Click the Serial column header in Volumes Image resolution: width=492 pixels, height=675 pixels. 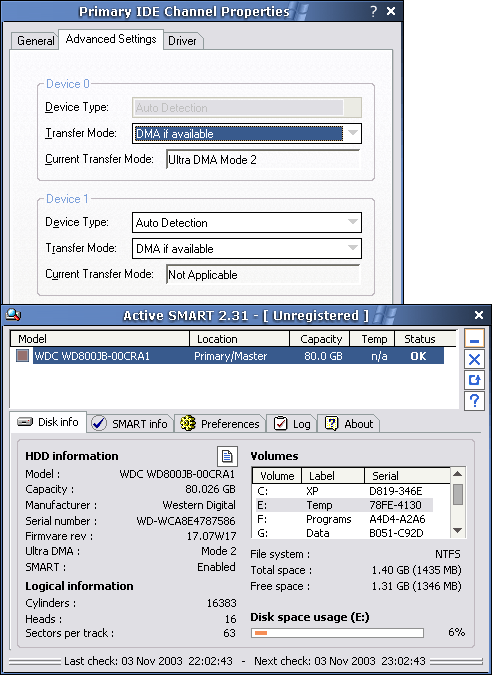(407, 476)
